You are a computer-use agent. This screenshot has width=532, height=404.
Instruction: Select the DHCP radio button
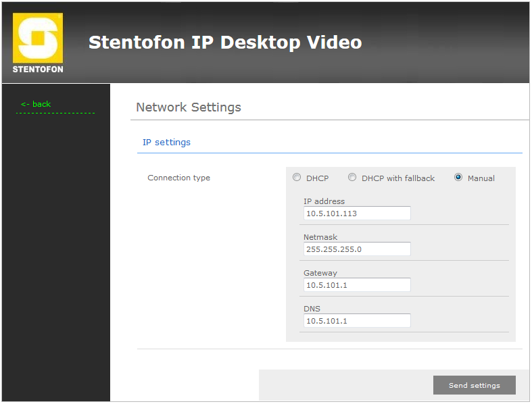[297, 178]
